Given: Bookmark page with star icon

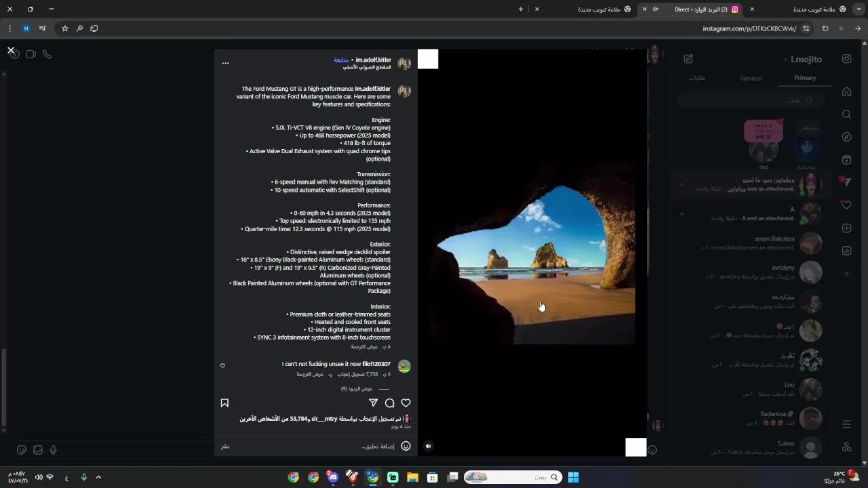Looking at the screenshot, I should point(65,28).
